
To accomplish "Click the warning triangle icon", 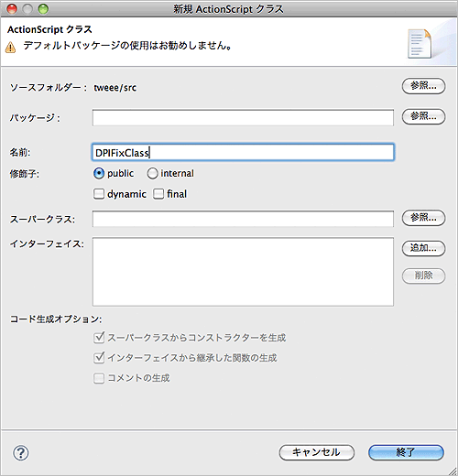I will [10, 48].
